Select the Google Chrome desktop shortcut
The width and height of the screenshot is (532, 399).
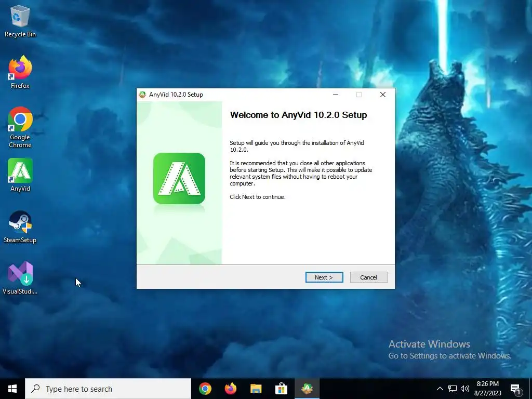(20, 128)
